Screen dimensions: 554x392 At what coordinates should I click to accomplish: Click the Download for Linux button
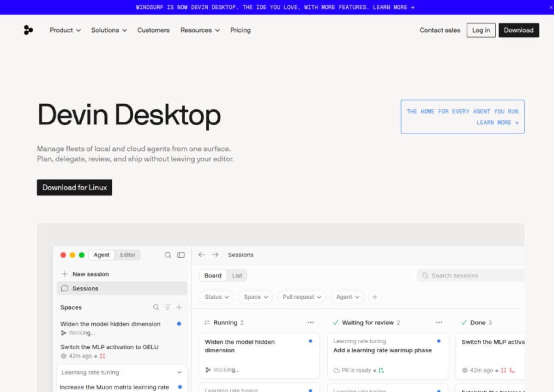pyautogui.click(x=74, y=187)
